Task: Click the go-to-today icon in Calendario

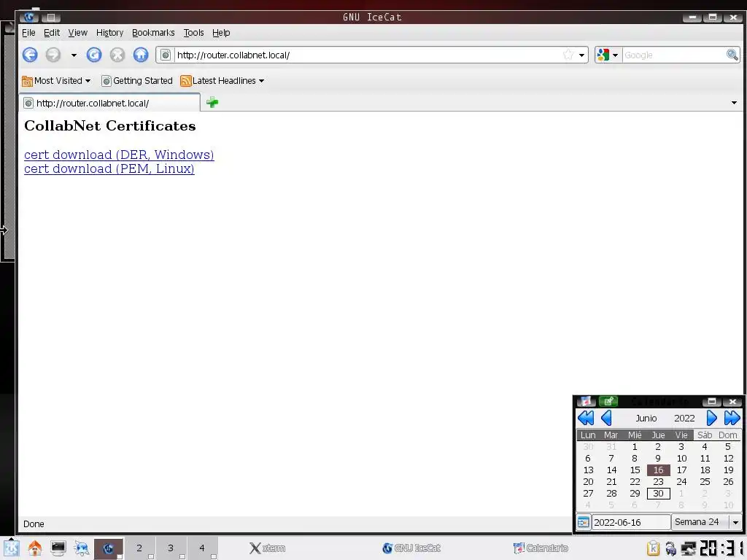Action: coord(583,522)
